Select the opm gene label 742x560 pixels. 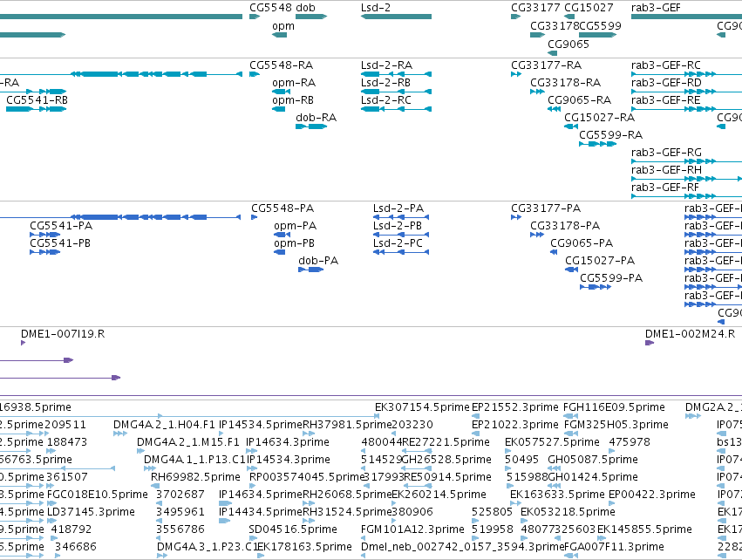pyautogui.click(x=283, y=26)
